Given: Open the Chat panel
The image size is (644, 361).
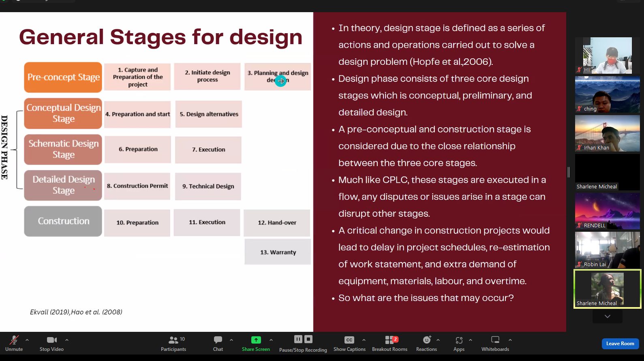Looking at the screenshot, I should (x=218, y=343).
